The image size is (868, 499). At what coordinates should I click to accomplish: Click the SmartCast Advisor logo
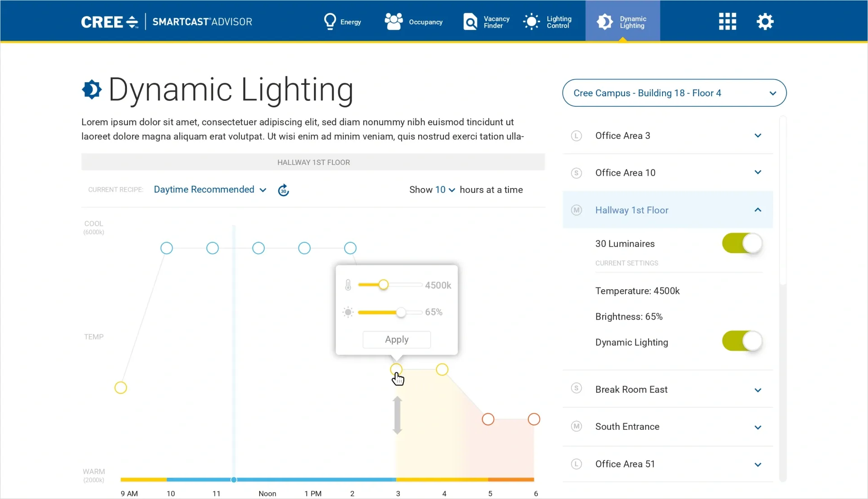click(x=202, y=21)
